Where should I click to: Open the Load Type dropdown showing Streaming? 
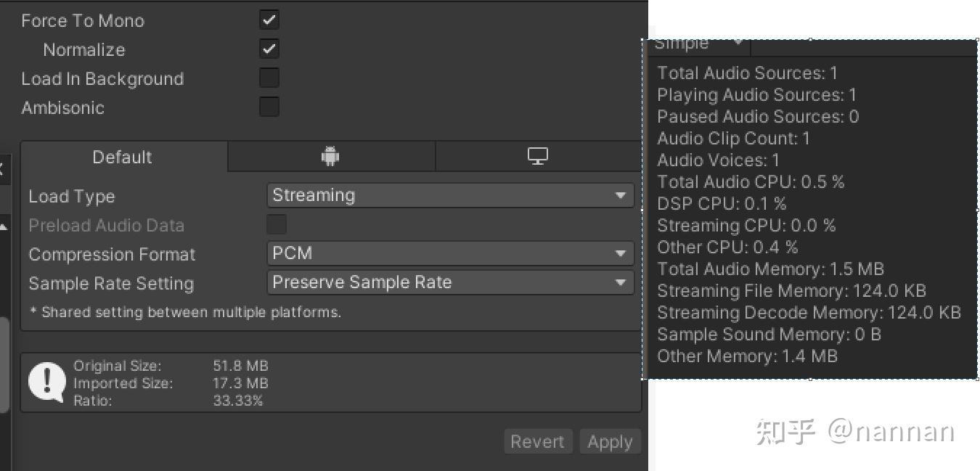click(450, 195)
